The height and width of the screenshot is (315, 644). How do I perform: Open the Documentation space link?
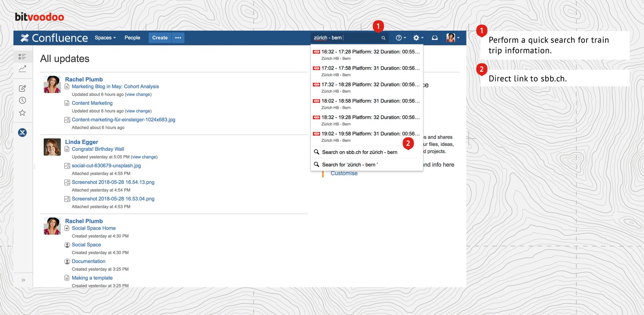[89, 261]
